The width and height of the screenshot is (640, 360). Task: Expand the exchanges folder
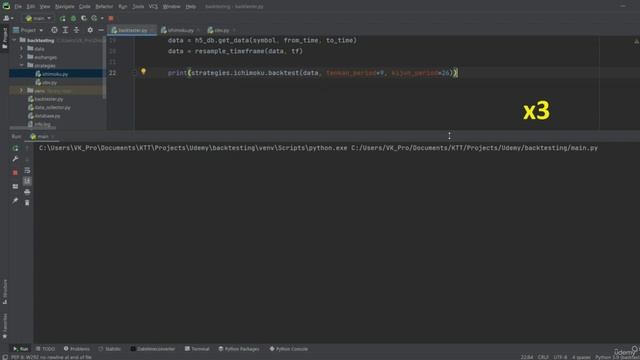click(22, 57)
